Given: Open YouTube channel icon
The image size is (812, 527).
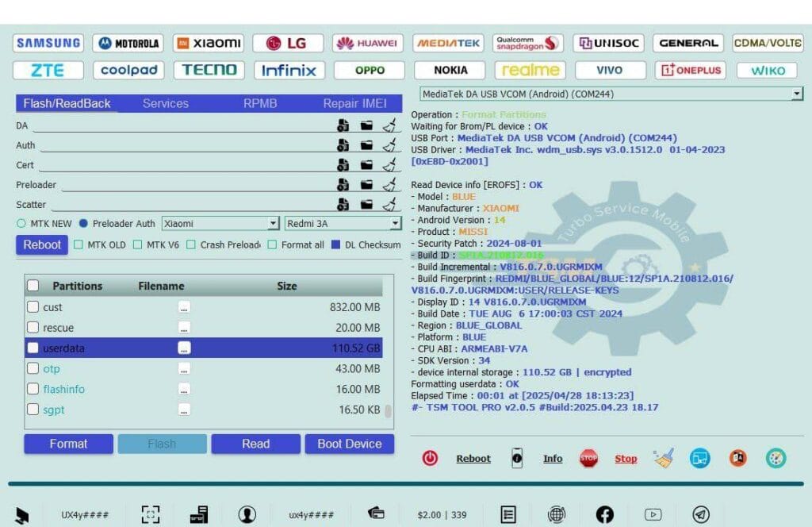Looking at the screenshot, I should (x=653, y=514).
